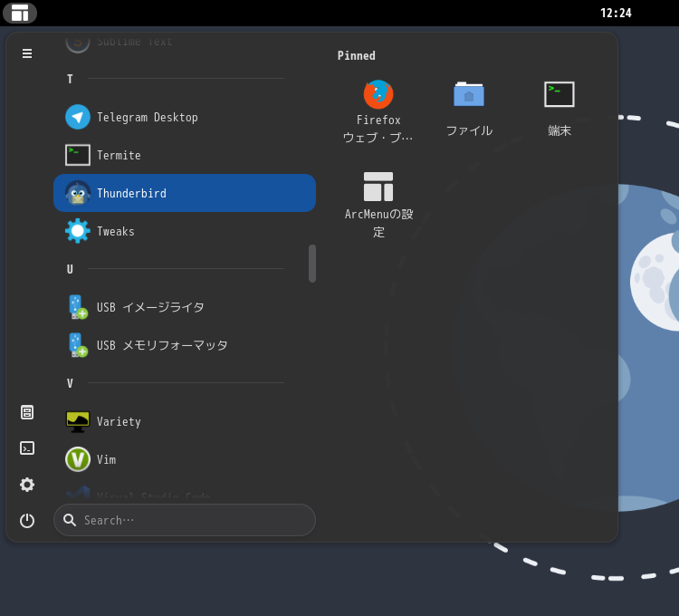Select the Thunderbird label text
Viewport: 679px width, 616px height.
pyautogui.click(x=131, y=193)
